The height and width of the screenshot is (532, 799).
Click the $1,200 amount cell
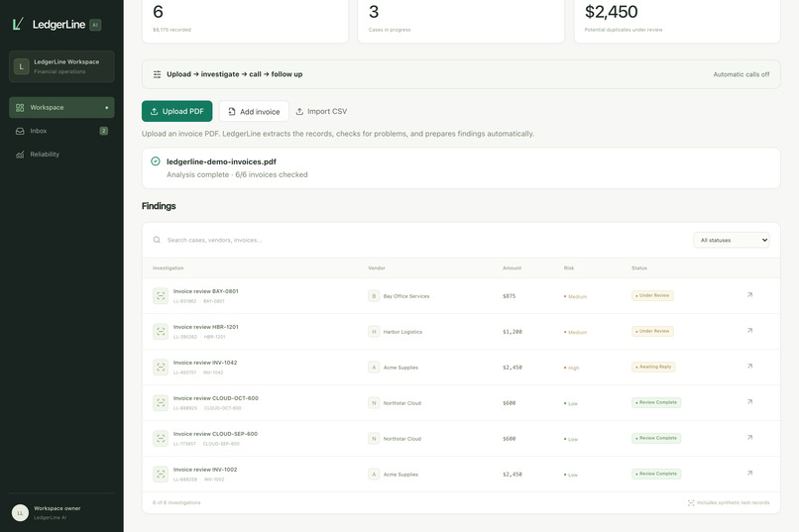(513, 332)
